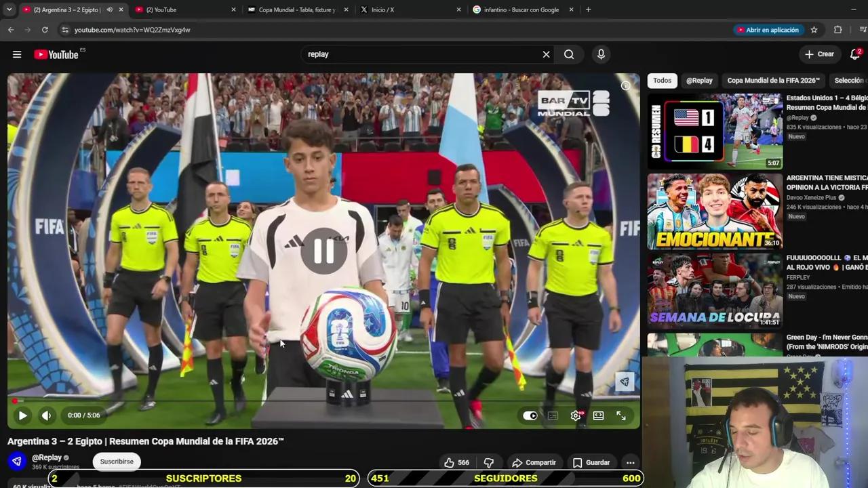Go back in browser history
Viewport: 868px width, 488px height.
coord(11,30)
